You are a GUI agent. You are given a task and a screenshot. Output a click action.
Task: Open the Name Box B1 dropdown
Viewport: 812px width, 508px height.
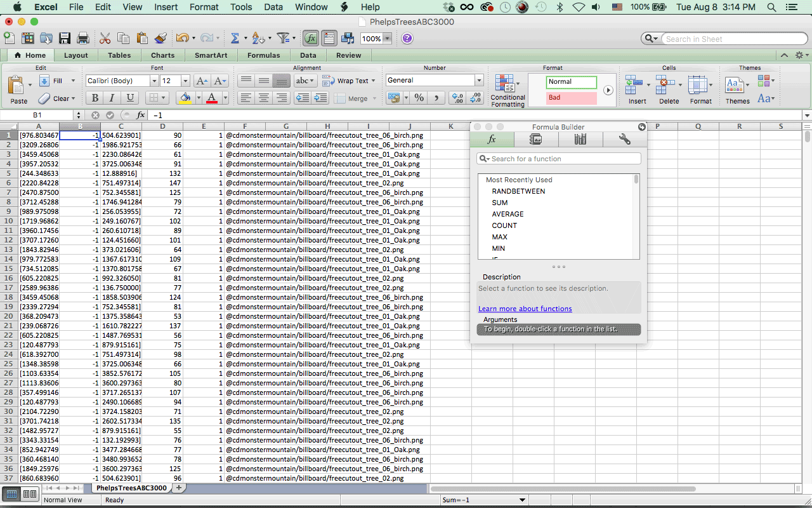(x=79, y=116)
